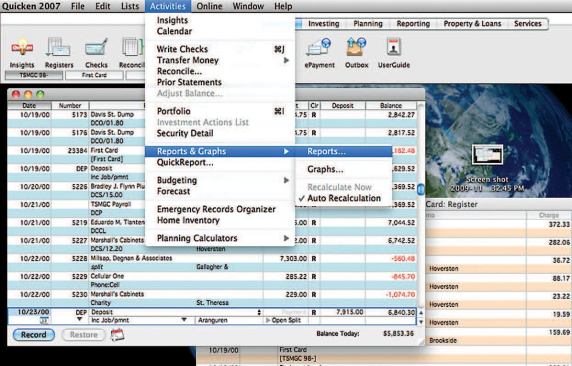Click Brookside in the Card register window
The height and width of the screenshot is (366, 572).
pos(443,340)
